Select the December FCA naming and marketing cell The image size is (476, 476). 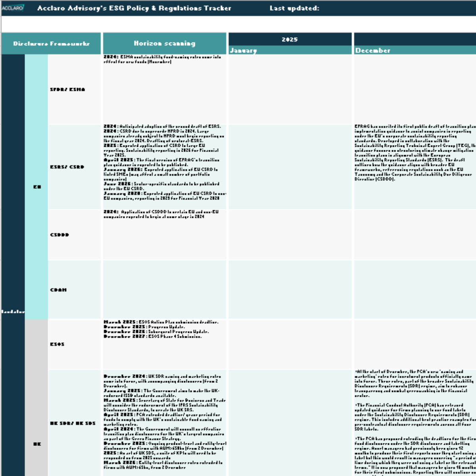pos(415,423)
